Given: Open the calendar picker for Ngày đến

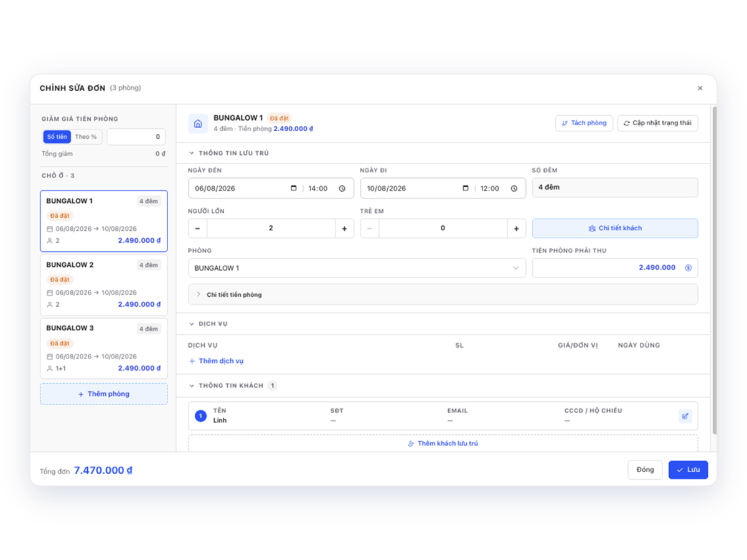Looking at the screenshot, I should [294, 189].
